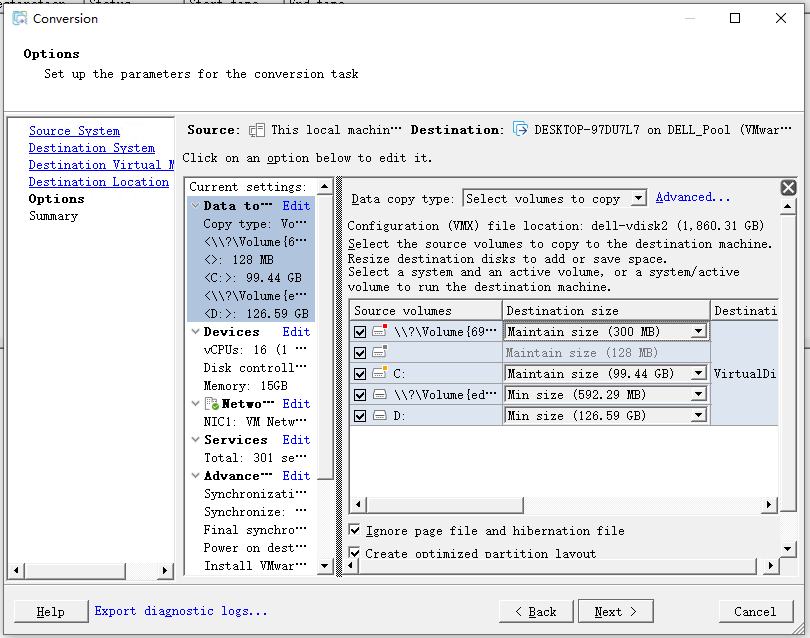Click the \\?\Volume{ed disk icon
Screen dimensions: 810x638
380,395
